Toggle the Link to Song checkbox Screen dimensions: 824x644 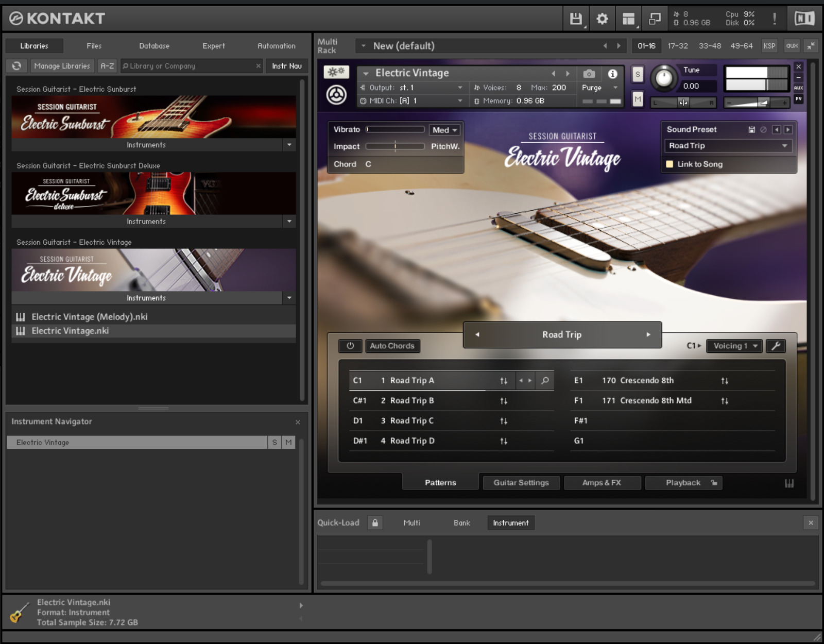pyautogui.click(x=669, y=164)
